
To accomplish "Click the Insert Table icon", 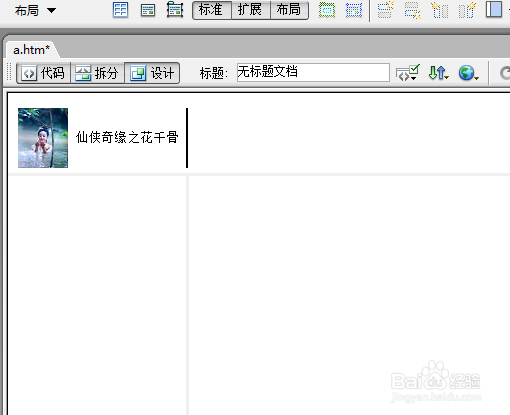I will pyautogui.click(x=120, y=10).
